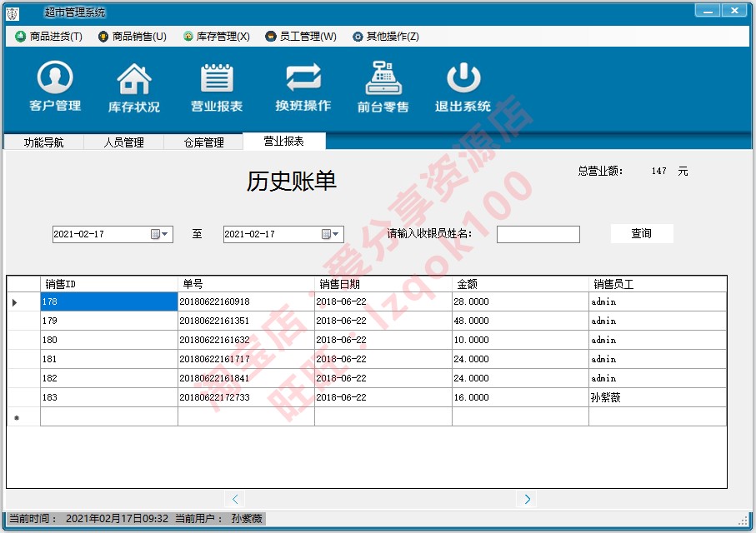Click the amount cell 28.0000
This screenshot has height=533, width=756.
[520, 301]
